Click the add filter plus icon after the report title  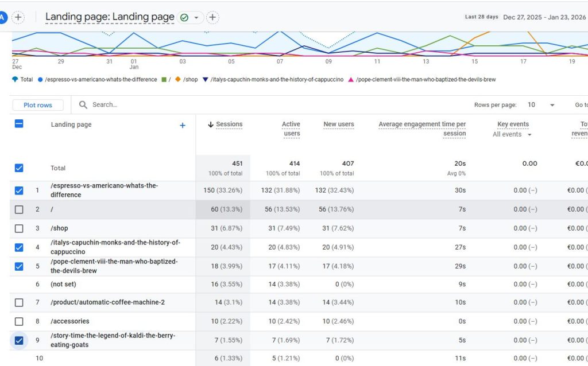[212, 17]
